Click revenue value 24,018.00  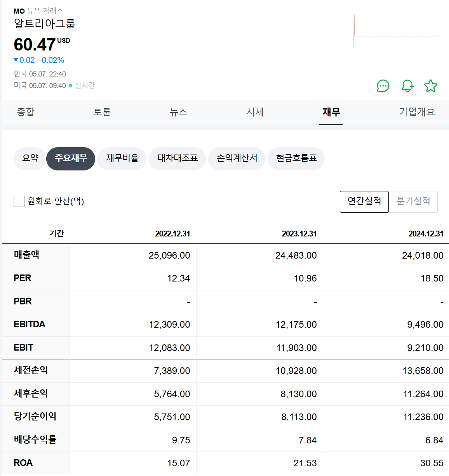[x=423, y=255]
